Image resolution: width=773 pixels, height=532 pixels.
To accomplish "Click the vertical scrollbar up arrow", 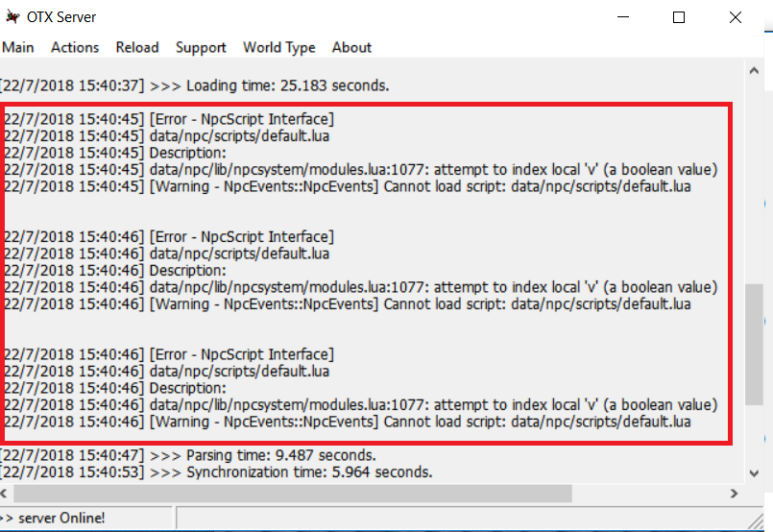I will coord(754,70).
